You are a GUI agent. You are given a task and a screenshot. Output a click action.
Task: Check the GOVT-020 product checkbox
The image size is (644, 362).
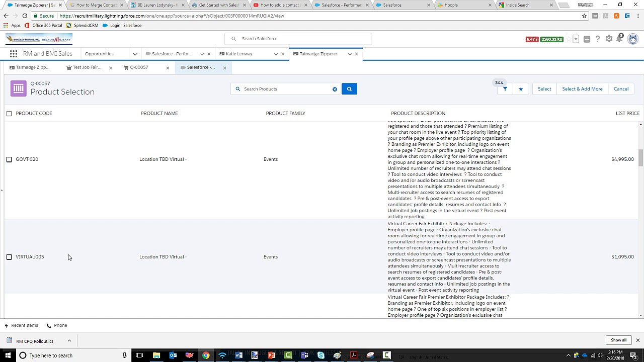[9, 159]
